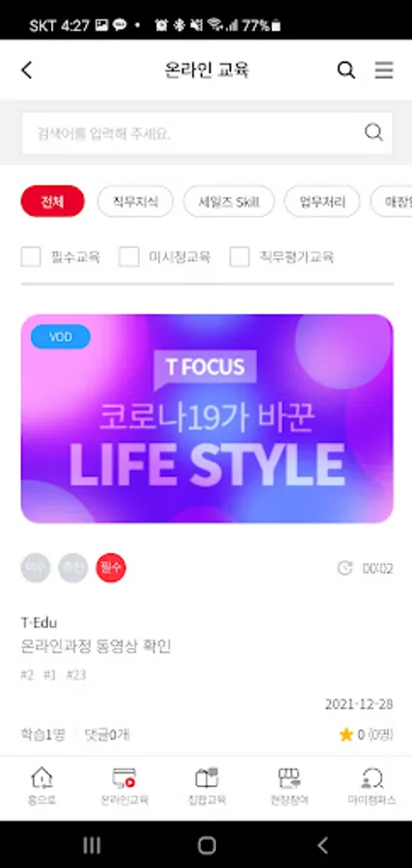Check the 직무평가교육 checkbox

point(239,257)
